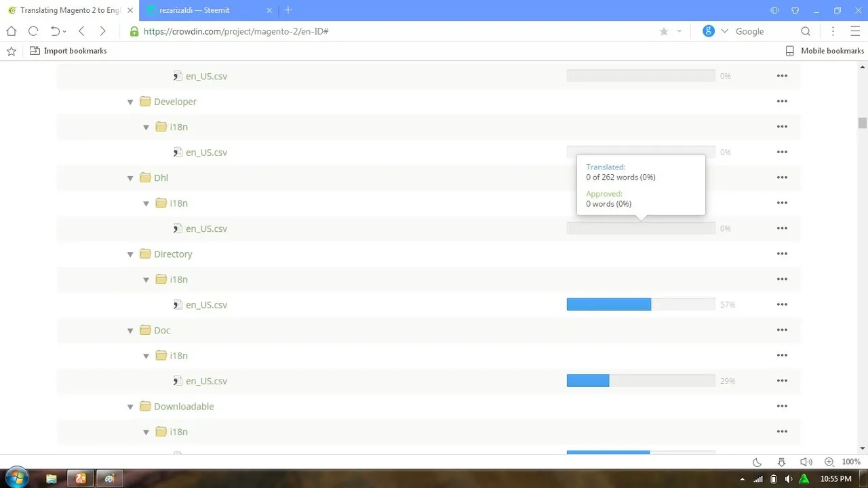Click the page vertical scrollbar thumb

point(863,123)
